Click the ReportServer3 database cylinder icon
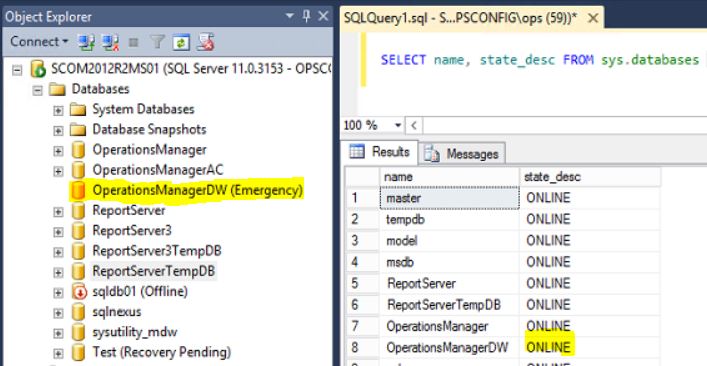This screenshot has height=366, width=707. pyautogui.click(x=78, y=231)
